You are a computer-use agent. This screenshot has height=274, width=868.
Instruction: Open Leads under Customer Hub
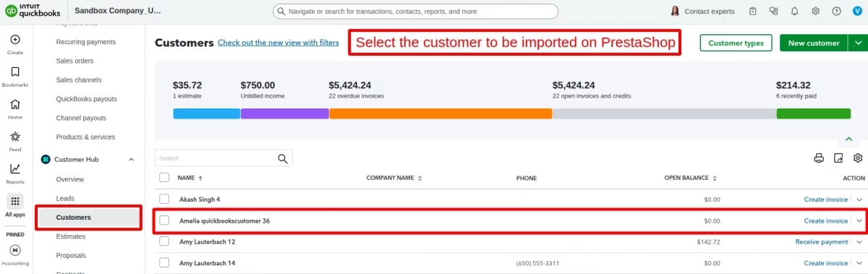pos(65,198)
